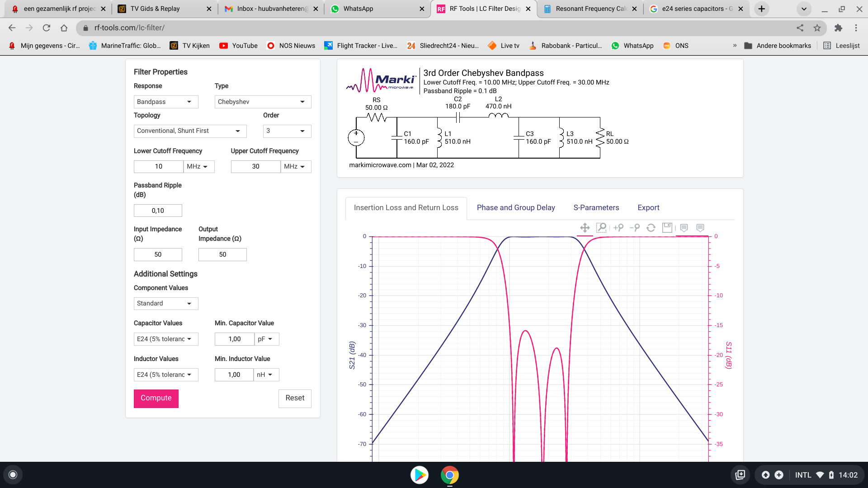Open the Leeslijst reading list

tap(842, 46)
